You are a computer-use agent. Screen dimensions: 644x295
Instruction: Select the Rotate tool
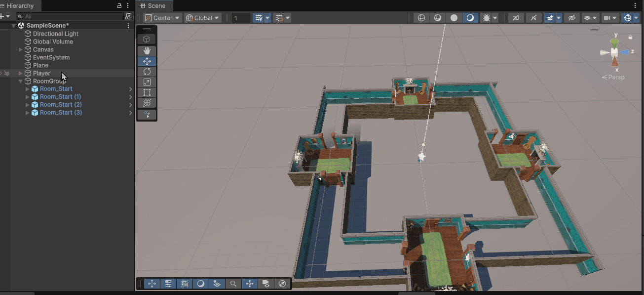tap(147, 72)
